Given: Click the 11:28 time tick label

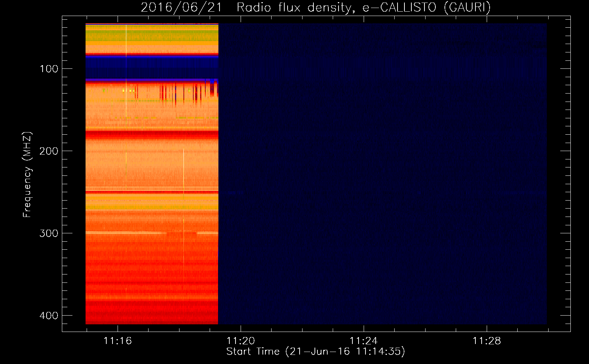Looking at the screenshot, I should pyautogui.click(x=487, y=341).
